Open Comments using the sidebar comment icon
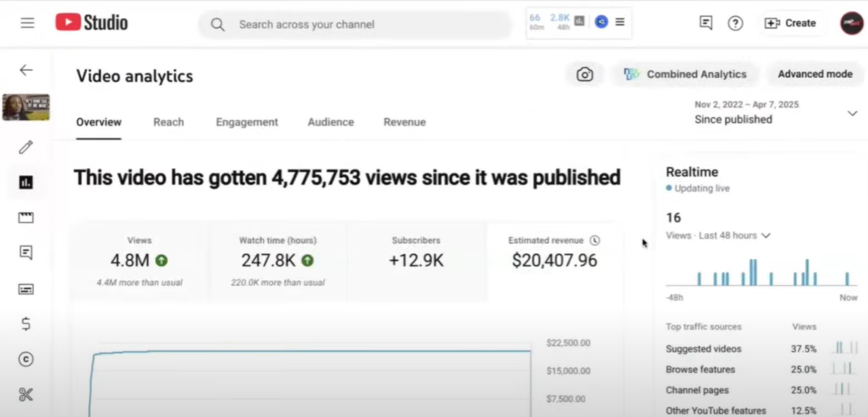 coord(26,252)
